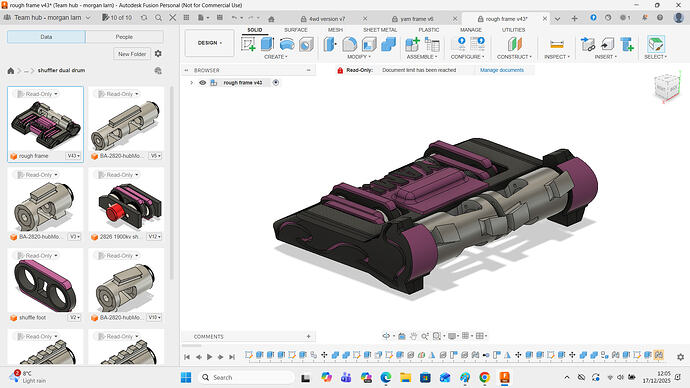Expand rough frame v43 browser node
Image resolution: width=690 pixels, height=388 pixels.
tap(191, 83)
